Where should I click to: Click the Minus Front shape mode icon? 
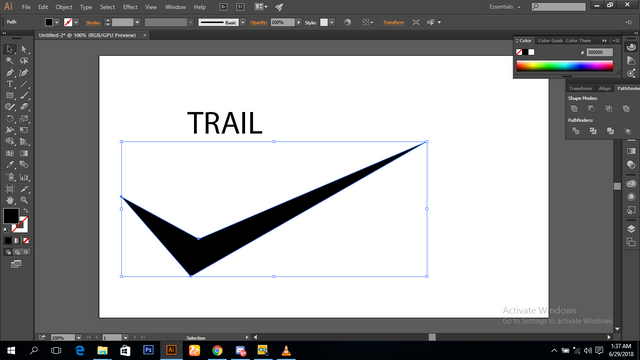pyautogui.click(x=591, y=109)
